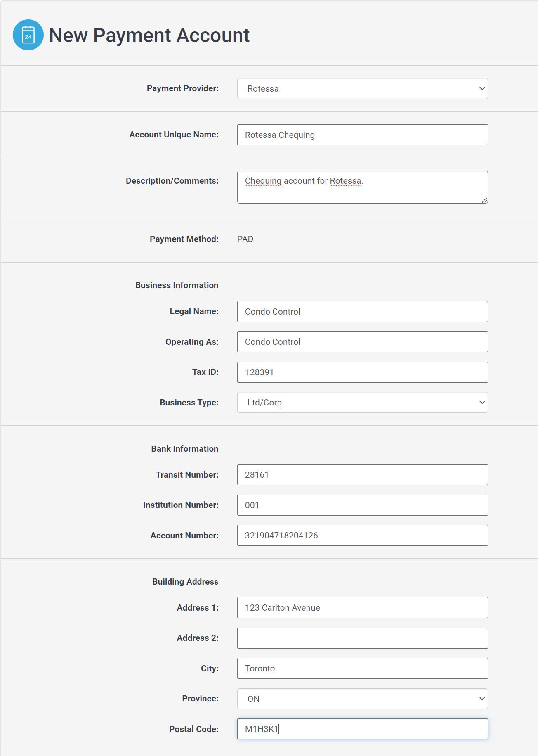This screenshot has width=538, height=756.
Task: Open the Payment Provider dropdown
Action: 362,89
